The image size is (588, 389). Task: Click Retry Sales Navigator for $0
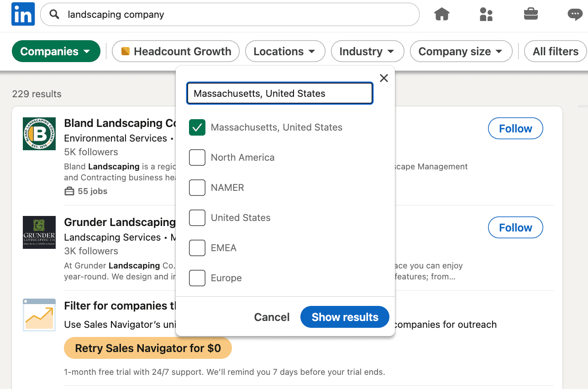[147, 347]
